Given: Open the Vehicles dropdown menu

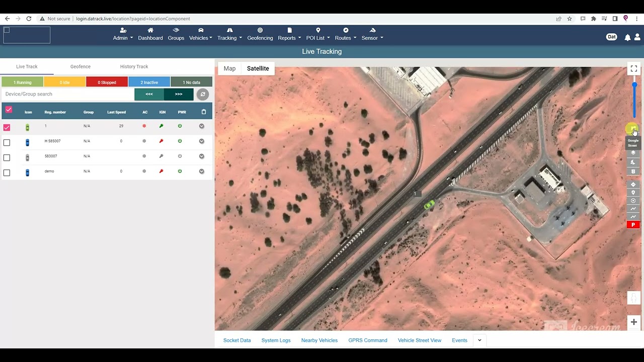Looking at the screenshot, I should [201, 34].
